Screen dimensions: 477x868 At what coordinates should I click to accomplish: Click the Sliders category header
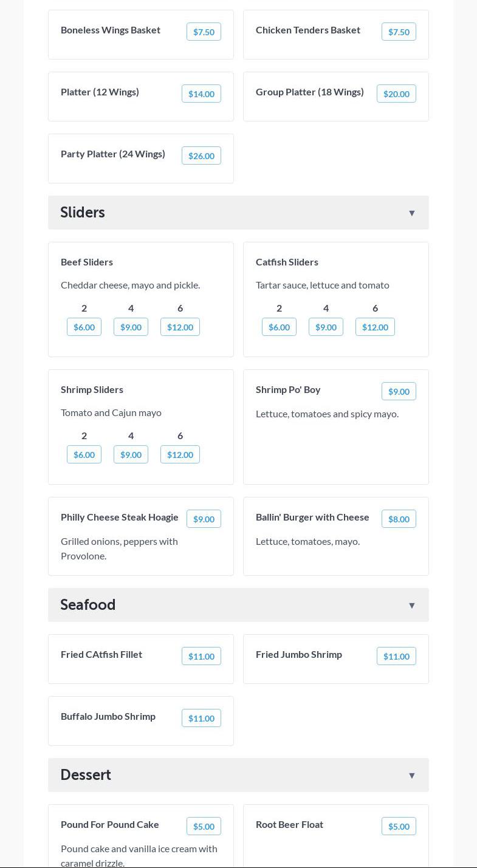(x=83, y=213)
